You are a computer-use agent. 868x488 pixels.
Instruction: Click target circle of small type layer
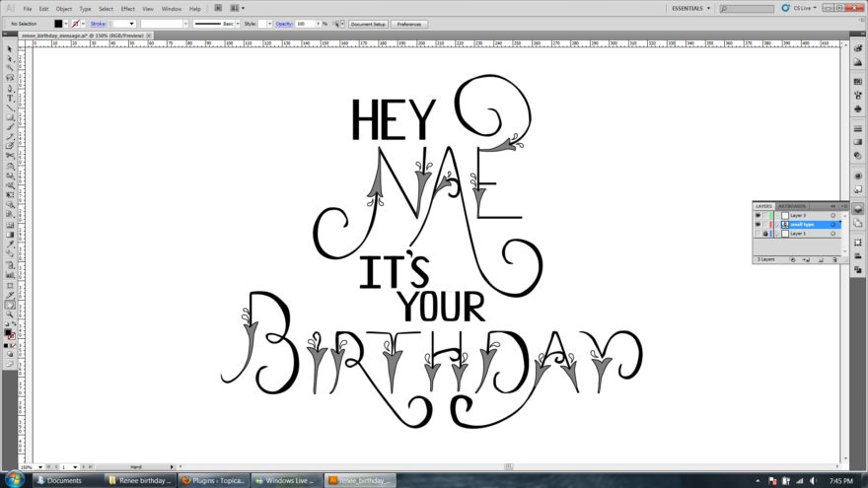832,225
